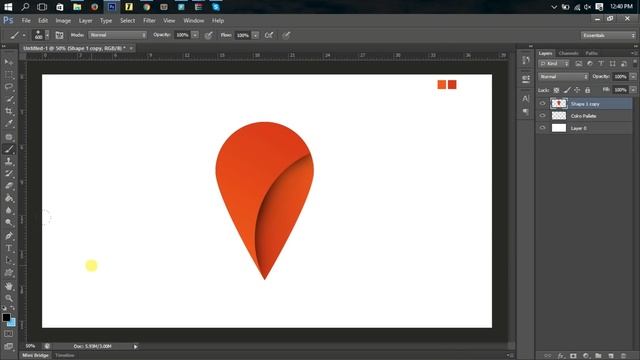Select the Blur tool
The height and width of the screenshot is (360, 640).
(9, 211)
